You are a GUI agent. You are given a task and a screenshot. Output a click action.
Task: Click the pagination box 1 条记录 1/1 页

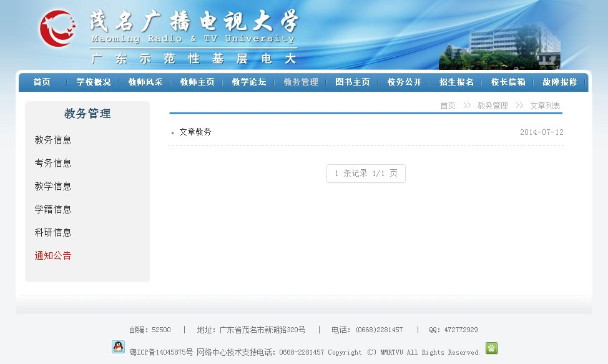366,174
